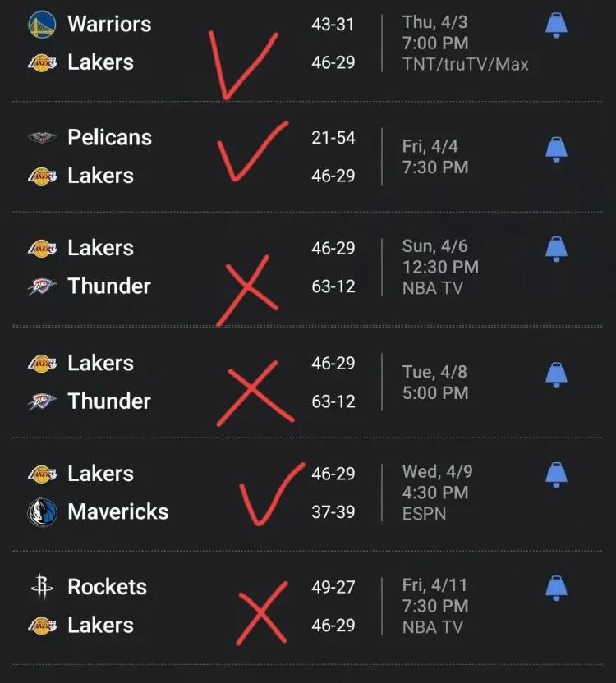Toggle the Warriors vs Lakers notification bell

[x=556, y=25]
